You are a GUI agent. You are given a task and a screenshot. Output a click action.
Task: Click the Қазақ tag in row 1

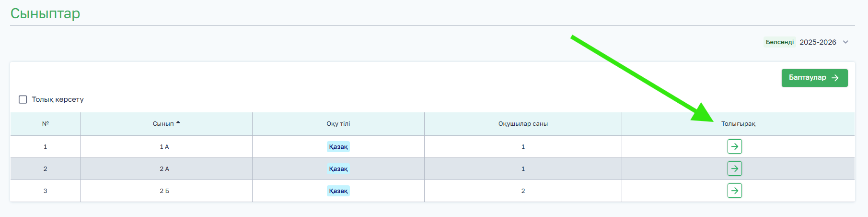(338, 146)
